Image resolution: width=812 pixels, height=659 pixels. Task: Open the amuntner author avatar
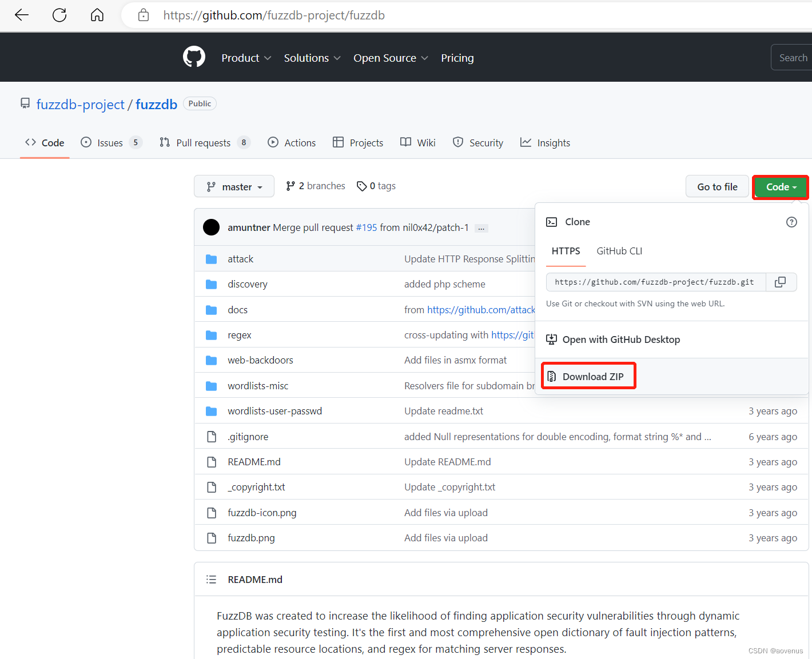coord(212,227)
